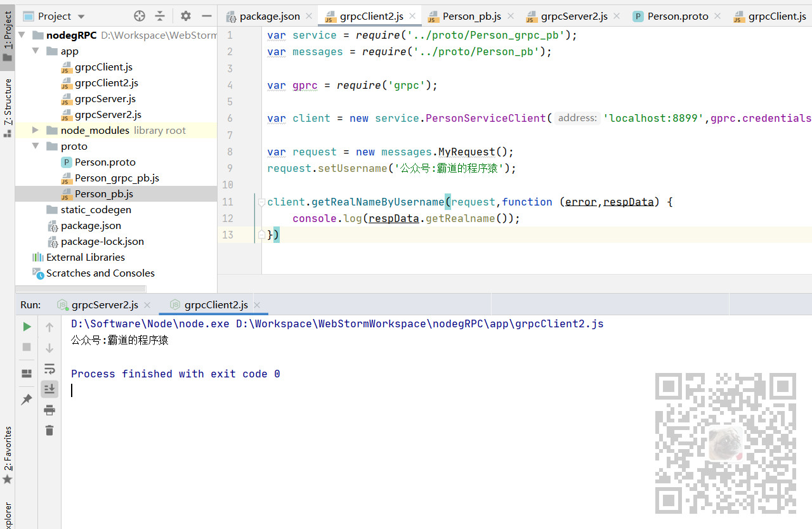
Task: Close the grpcServer2.js editor tab
Action: (x=617, y=16)
